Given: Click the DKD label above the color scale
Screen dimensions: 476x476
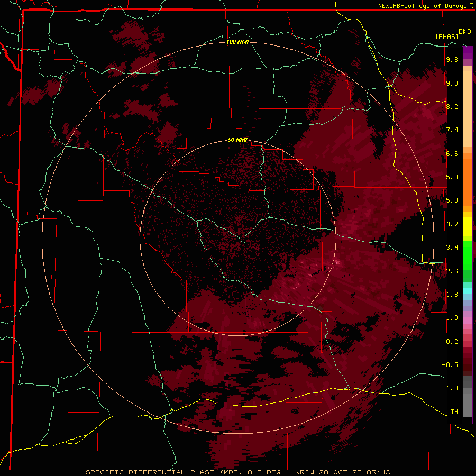Looking at the screenshot, I should 465,32.
